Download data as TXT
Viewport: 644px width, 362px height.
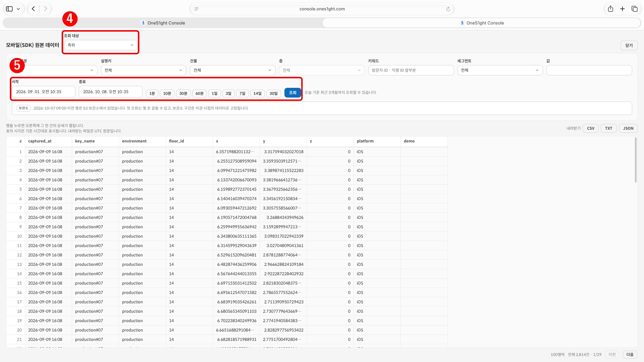coord(608,128)
